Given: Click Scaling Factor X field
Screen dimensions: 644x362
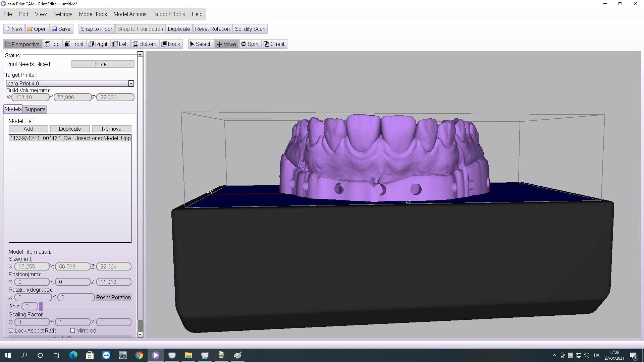Looking at the screenshot, I should click(x=32, y=322).
